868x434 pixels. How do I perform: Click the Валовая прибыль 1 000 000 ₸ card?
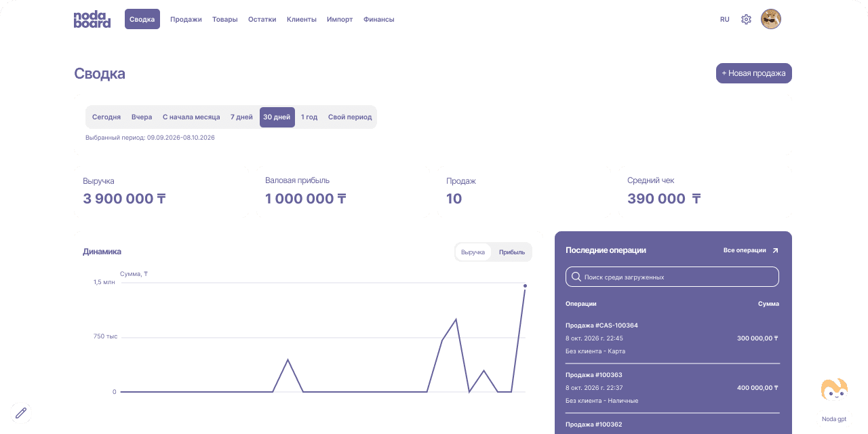[x=344, y=191]
